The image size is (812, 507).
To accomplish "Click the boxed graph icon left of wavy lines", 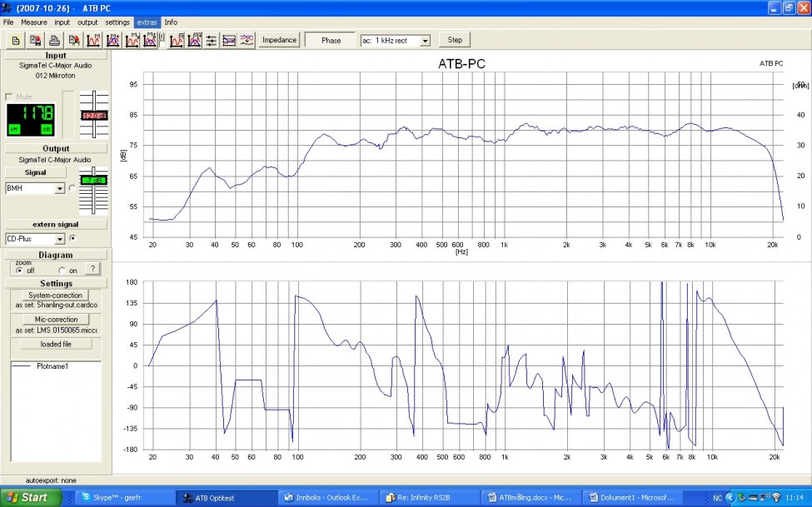I will [229, 40].
